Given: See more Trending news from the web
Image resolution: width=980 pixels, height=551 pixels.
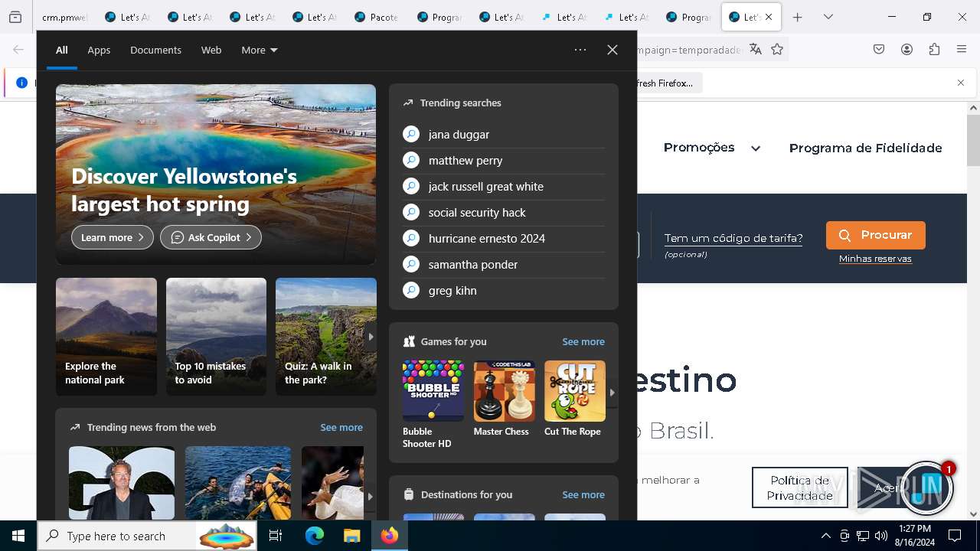Looking at the screenshot, I should click(x=341, y=427).
